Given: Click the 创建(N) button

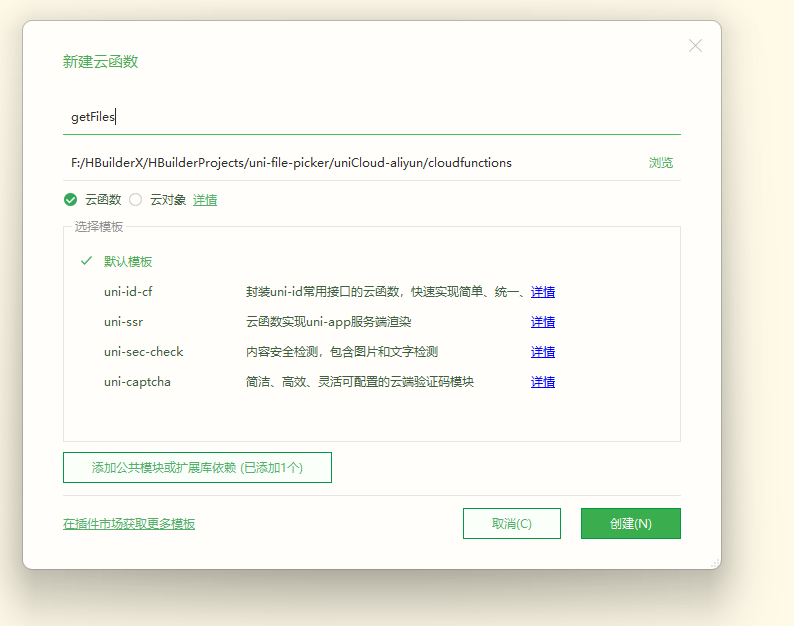Looking at the screenshot, I should pyautogui.click(x=630, y=524).
